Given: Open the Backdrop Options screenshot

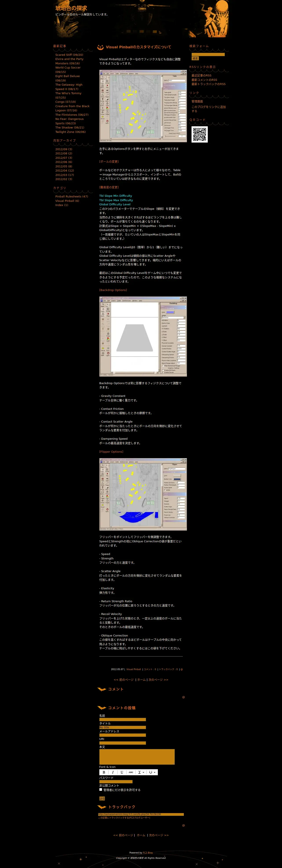Looking at the screenshot, I should 143,336.
